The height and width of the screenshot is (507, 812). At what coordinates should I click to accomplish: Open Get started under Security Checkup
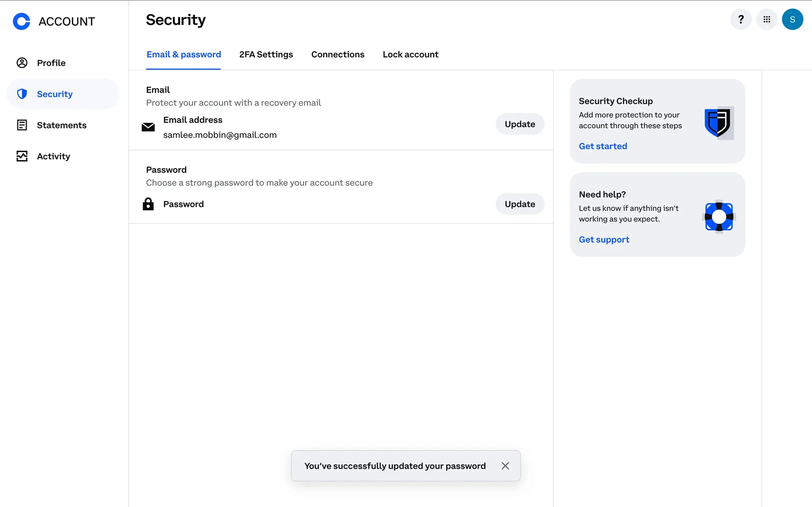603,146
